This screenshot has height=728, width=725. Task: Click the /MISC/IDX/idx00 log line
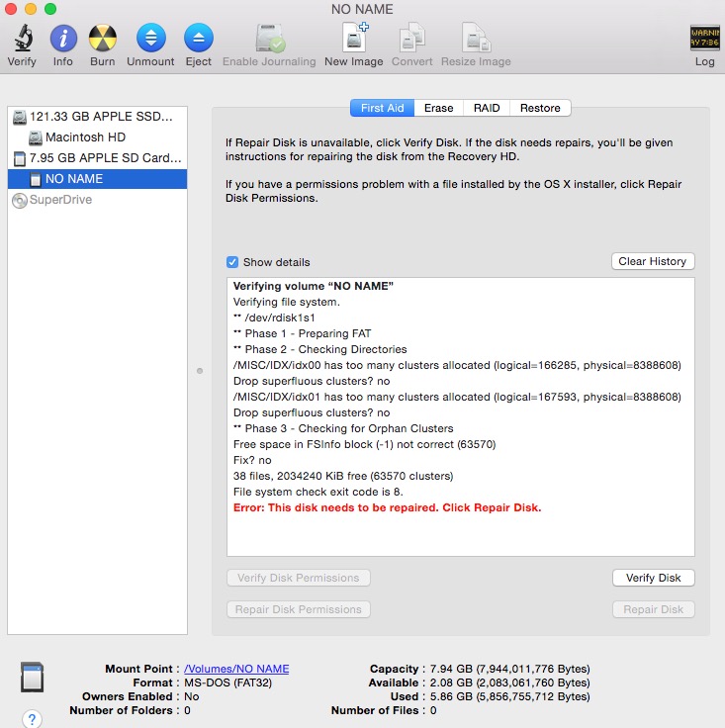[x=457, y=365]
